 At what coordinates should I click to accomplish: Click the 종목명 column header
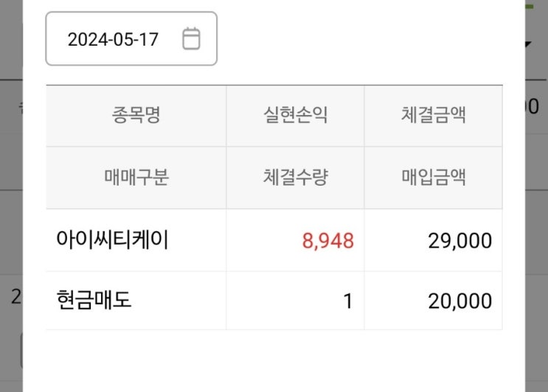pyautogui.click(x=136, y=116)
